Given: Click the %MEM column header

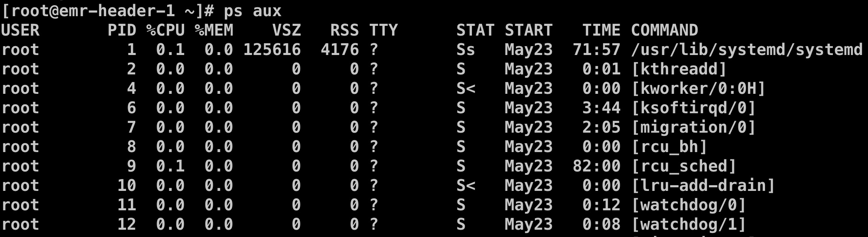Looking at the screenshot, I should tap(214, 30).
